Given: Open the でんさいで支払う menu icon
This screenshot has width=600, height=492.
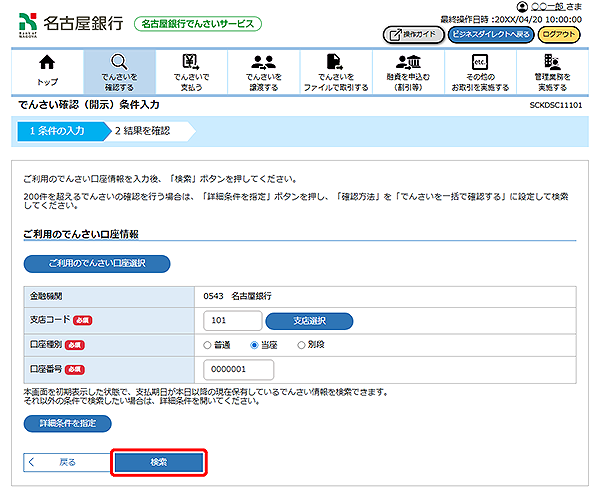Looking at the screenshot, I should click(x=190, y=64).
